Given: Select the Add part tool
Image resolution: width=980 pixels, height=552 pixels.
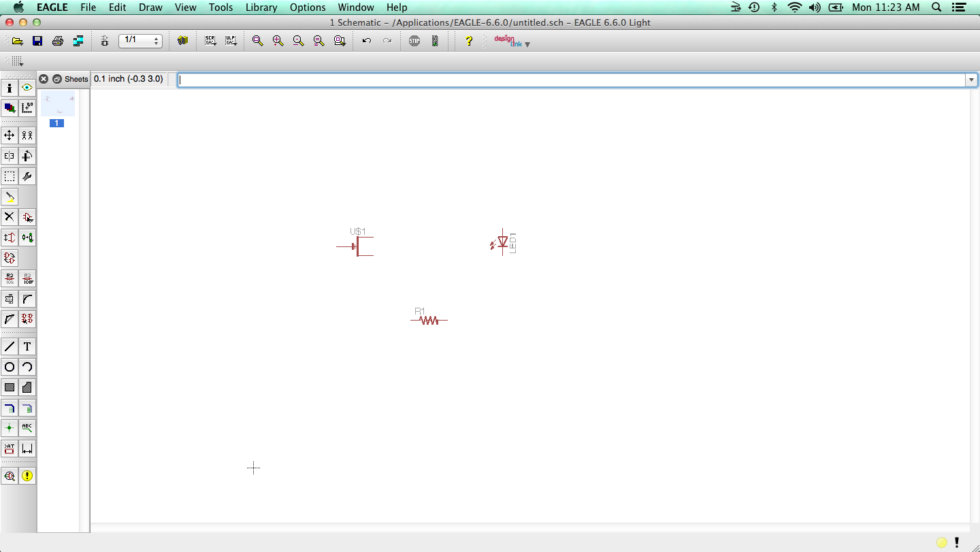Looking at the screenshot, I should [27, 217].
